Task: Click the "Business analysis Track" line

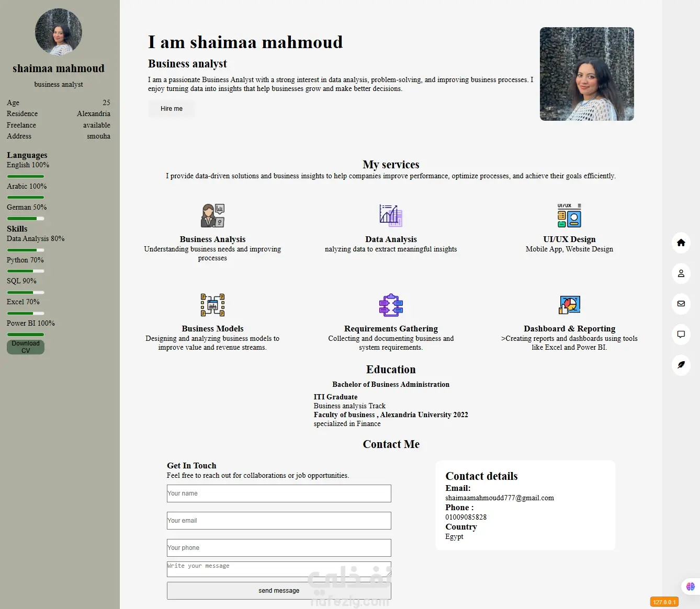Action: click(349, 406)
